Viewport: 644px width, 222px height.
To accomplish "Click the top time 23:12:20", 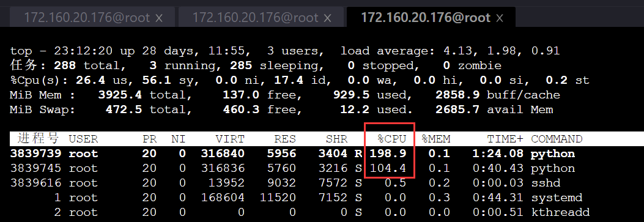I will coord(83,51).
